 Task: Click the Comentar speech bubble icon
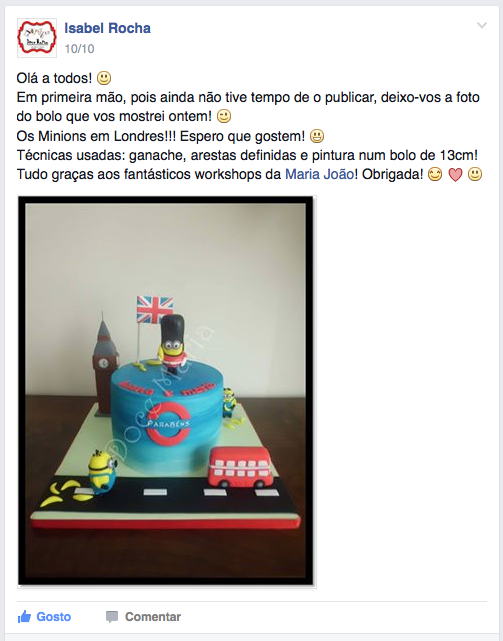pyautogui.click(x=112, y=617)
